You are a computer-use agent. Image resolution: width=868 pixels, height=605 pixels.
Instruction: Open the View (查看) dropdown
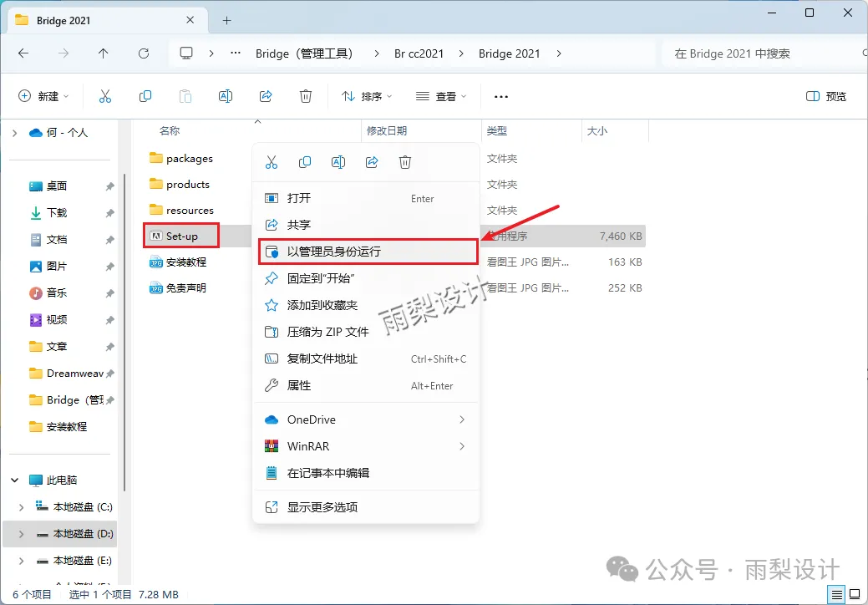pos(440,96)
